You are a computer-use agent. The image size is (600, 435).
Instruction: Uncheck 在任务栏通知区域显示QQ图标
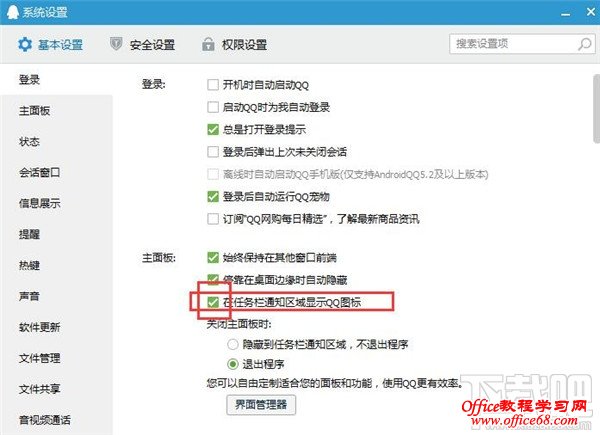213,302
